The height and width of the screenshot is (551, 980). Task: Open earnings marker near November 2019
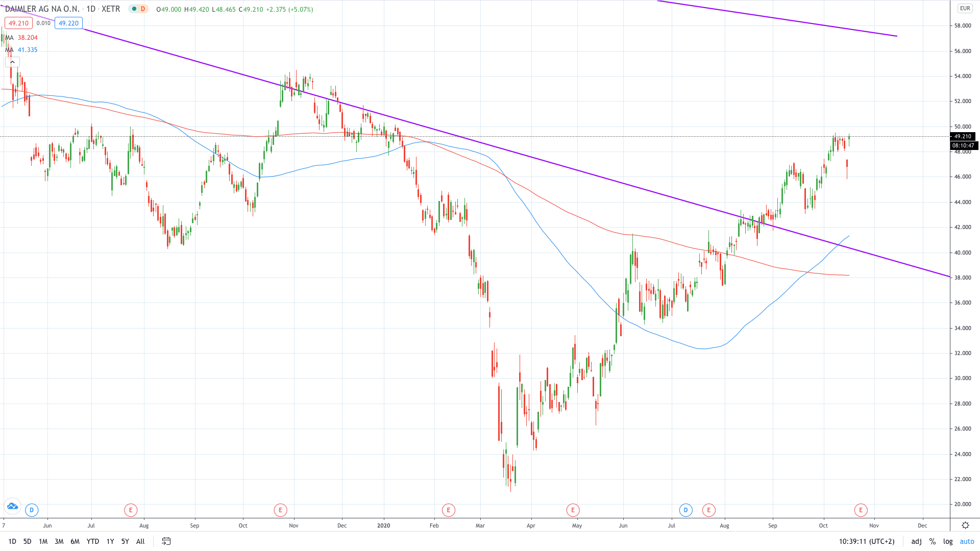click(x=280, y=510)
